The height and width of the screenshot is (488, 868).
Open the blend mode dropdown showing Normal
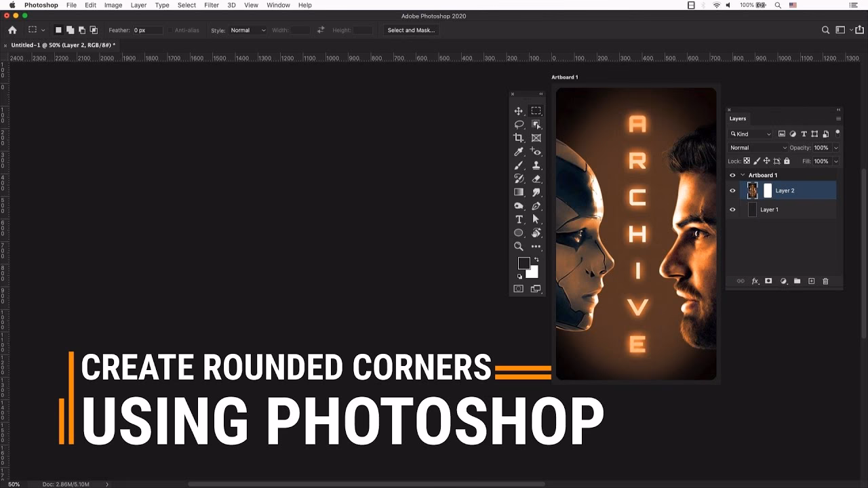point(756,147)
